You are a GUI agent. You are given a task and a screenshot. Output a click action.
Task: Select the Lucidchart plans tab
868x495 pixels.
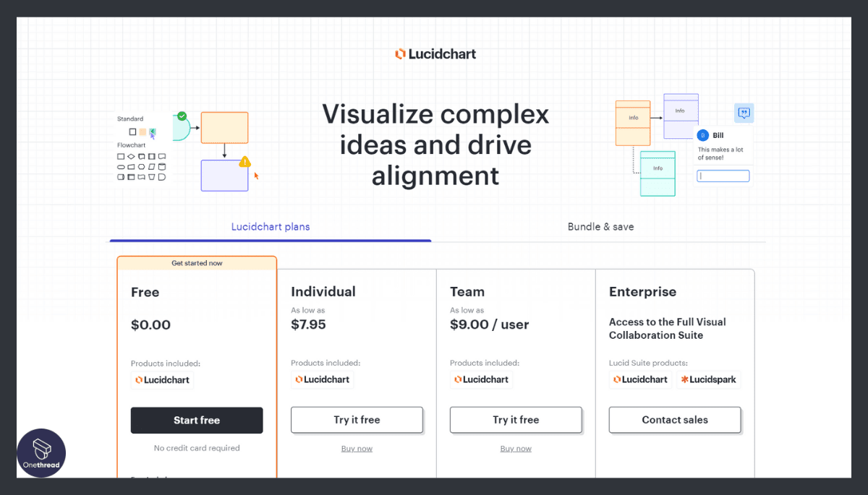(271, 226)
